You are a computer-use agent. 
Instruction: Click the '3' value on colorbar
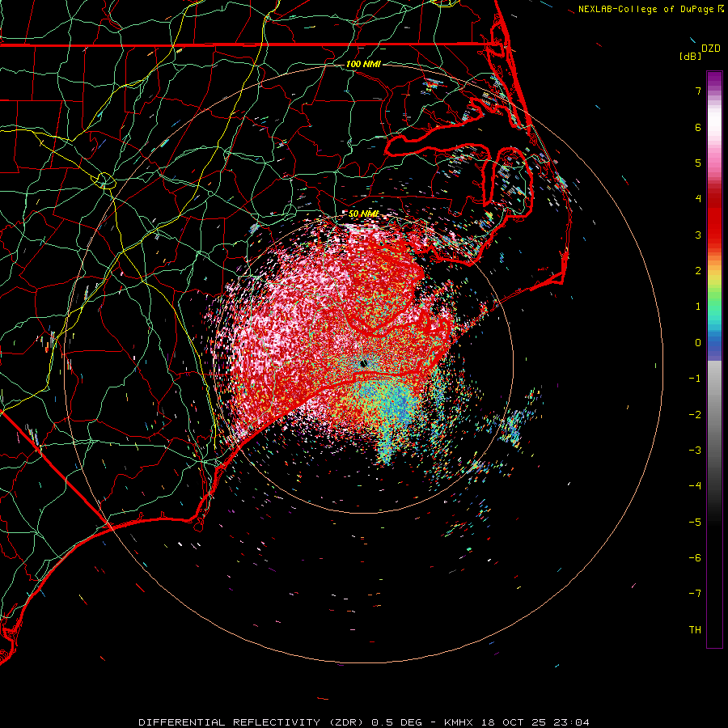[x=698, y=235]
